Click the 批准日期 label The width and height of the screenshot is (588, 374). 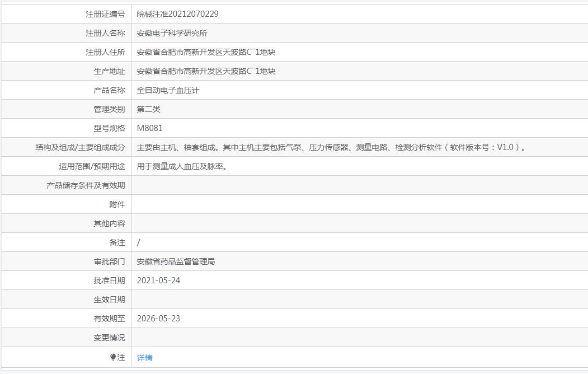(x=109, y=280)
